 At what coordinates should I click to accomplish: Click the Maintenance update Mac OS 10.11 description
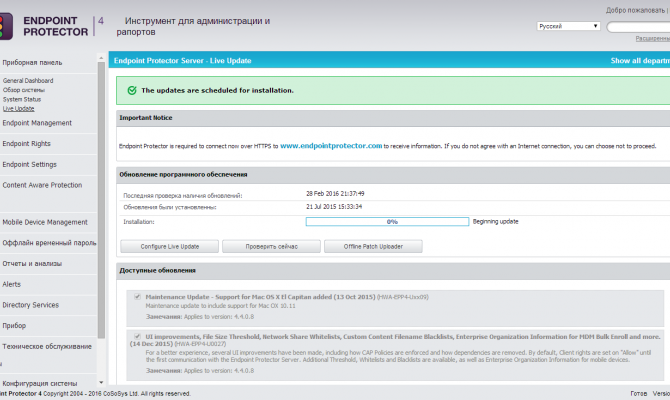pos(220,306)
